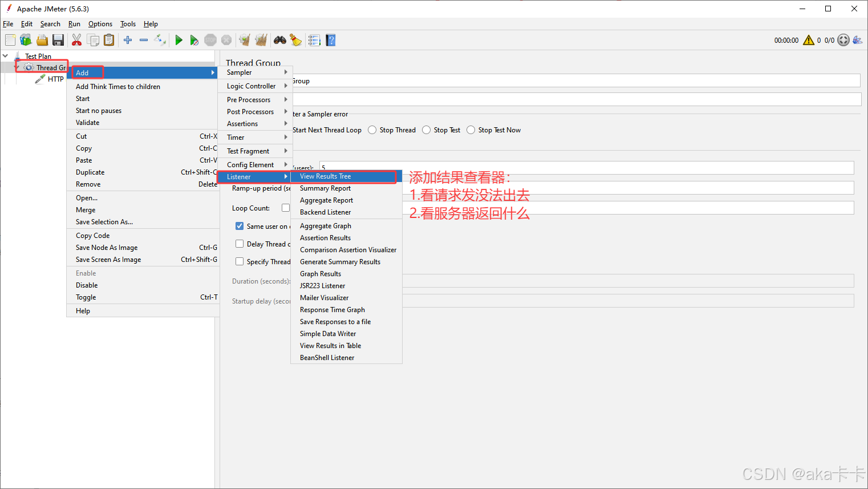The width and height of the screenshot is (868, 489).
Task: Open the Tools menu
Action: pyautogui.click(x=128, y=24)
